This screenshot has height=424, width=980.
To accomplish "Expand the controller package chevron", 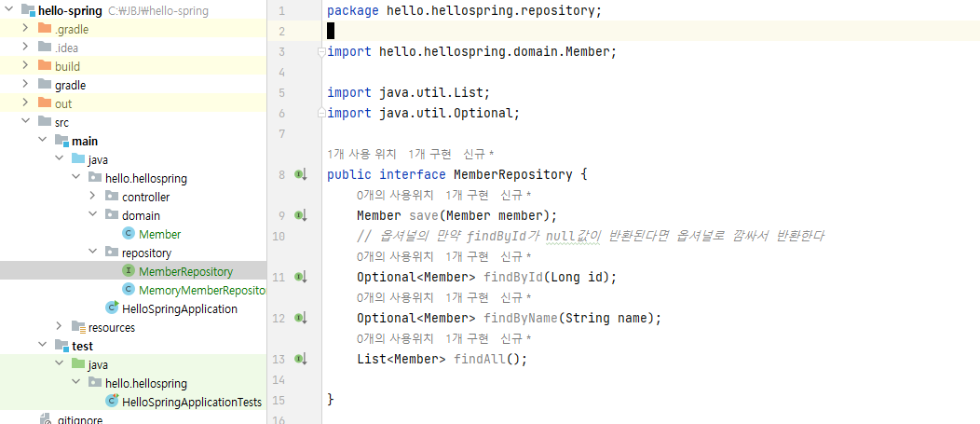I will [x=92, y=197].
